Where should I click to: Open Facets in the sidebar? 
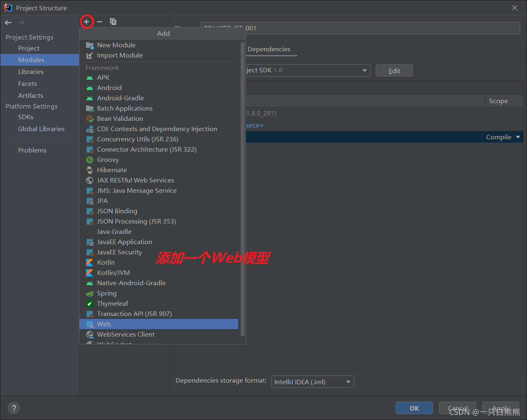(39, 84)
